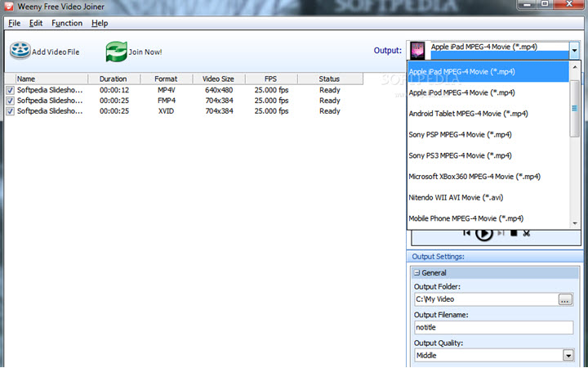Click the 704x384 size in the FMP4 row
588x368 pixels.
(219, 101)
